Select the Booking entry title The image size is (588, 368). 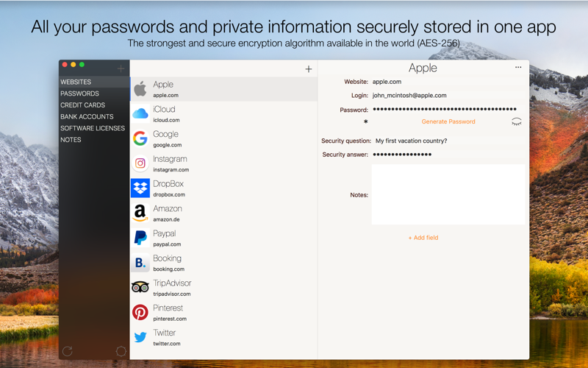pos(167,258)
